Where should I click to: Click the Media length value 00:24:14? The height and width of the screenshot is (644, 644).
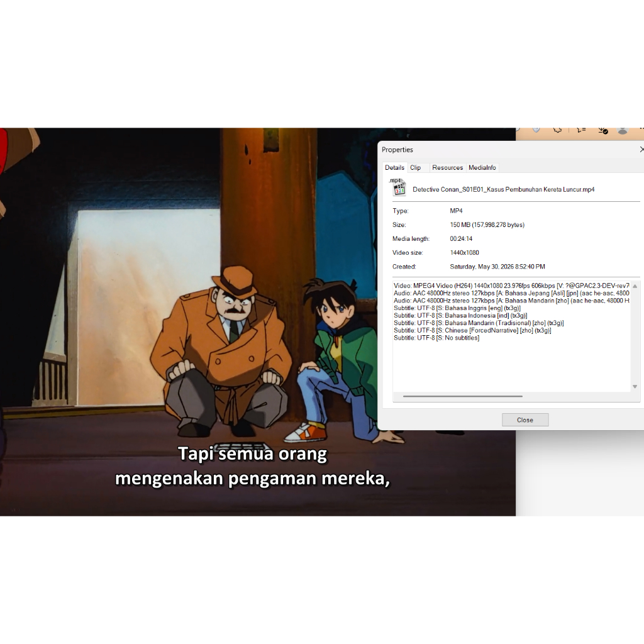point(461,238)
